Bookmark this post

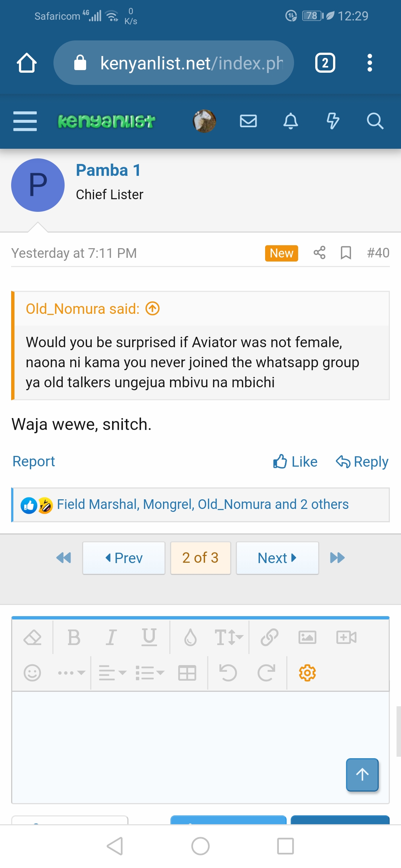coord(346,253)
